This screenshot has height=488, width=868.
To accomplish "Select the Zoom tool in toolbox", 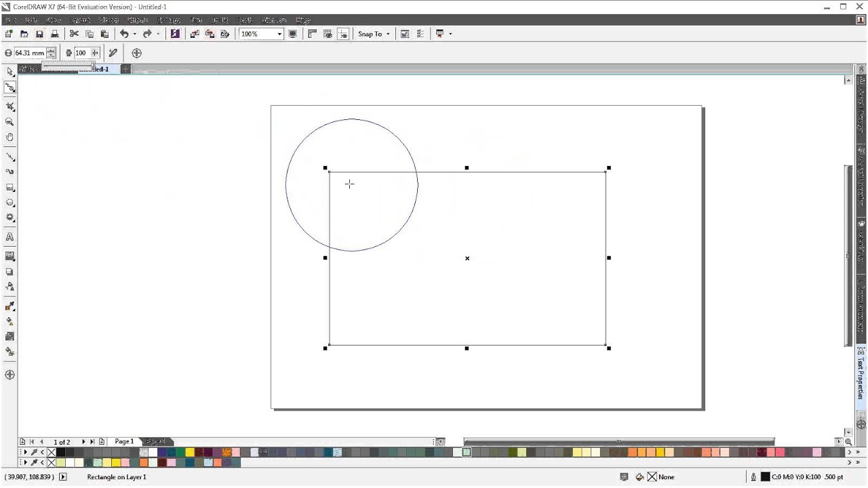I will [9, 122].
